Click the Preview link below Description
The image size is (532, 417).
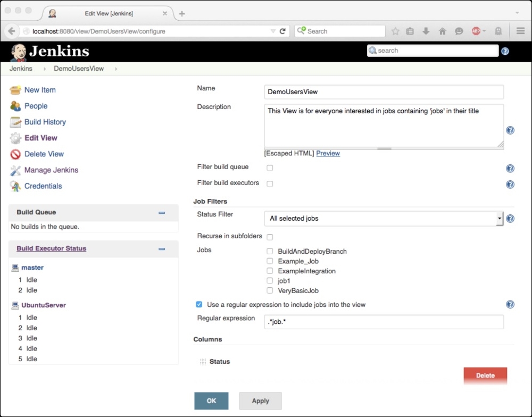[328, 153]
